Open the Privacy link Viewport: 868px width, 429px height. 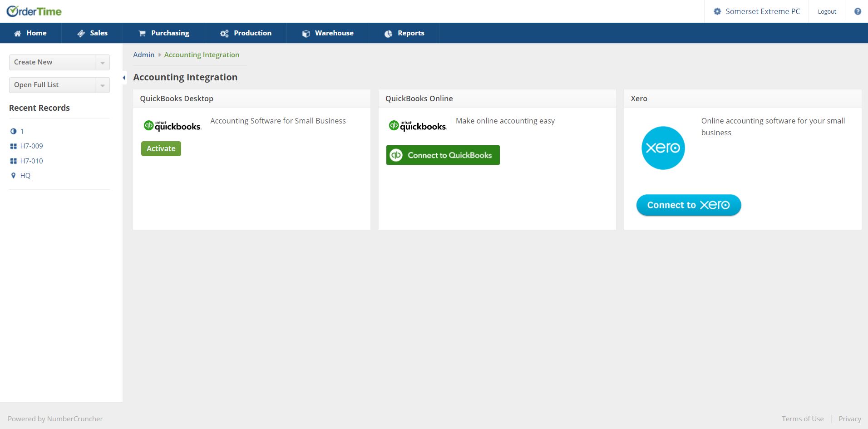tap(850, 419)
